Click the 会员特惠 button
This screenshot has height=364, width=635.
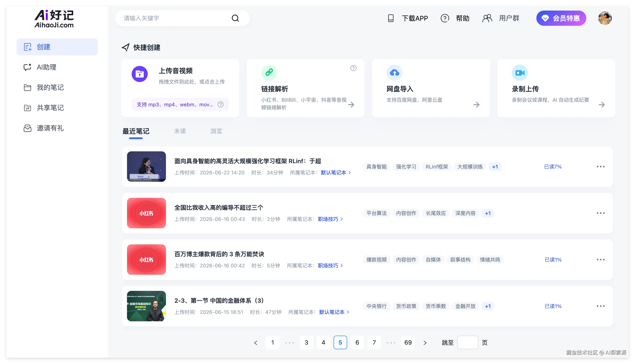pyautogui.click(x=561, y=18)
